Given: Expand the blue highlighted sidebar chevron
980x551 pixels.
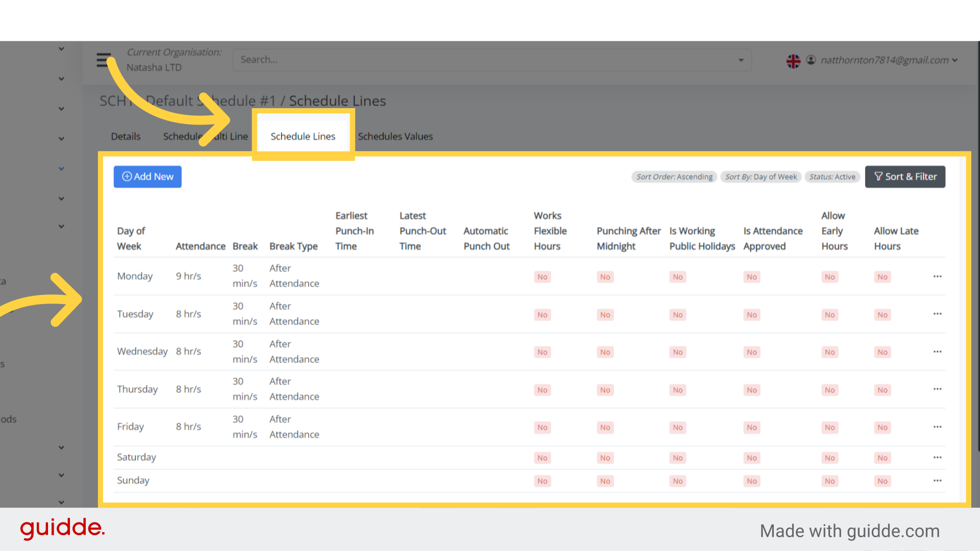Looking at the screenshot, I should tap(61, 169).
